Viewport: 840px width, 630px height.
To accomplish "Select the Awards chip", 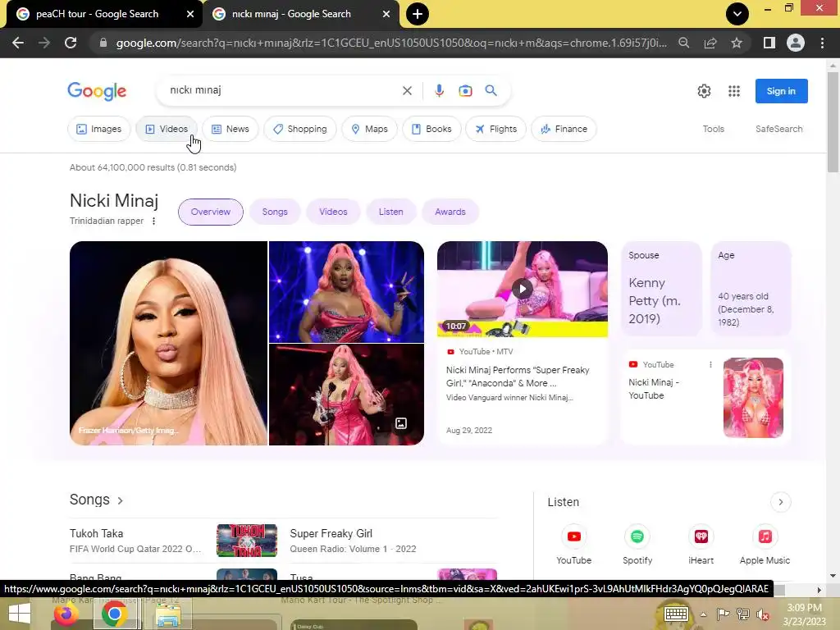I will point(450,212).
